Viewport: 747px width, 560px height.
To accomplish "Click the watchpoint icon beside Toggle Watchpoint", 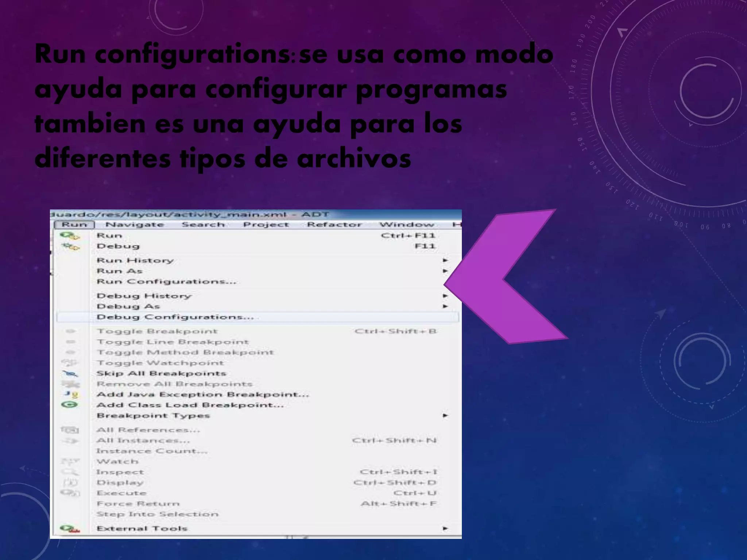I will point(69,363).
